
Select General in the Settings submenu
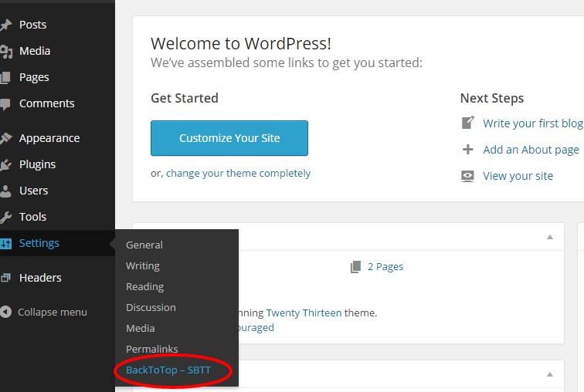click(x=144, y=245)
